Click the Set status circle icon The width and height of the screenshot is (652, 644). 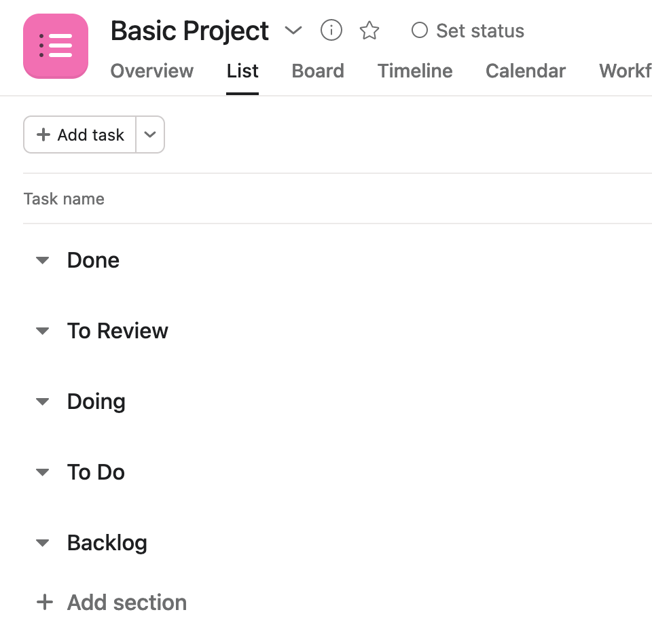coord(420,31)
